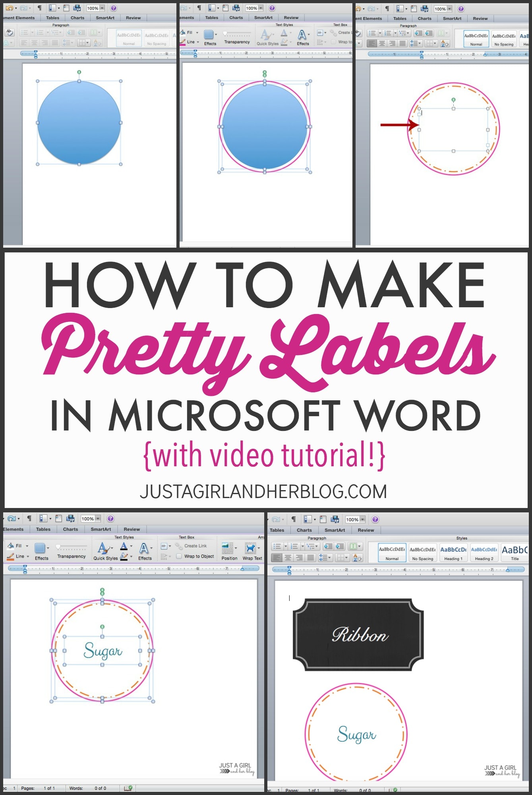Viewport: 532px width, 795px height.
Task: Toggle paragraph marks in selected Sugar label window
Action: (x=29, y=518)
